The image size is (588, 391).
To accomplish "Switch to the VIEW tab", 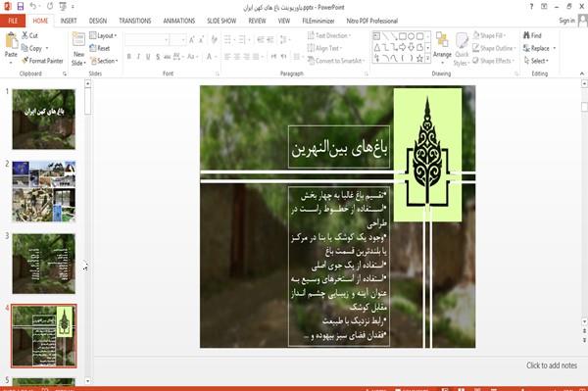I will [284, 21].
